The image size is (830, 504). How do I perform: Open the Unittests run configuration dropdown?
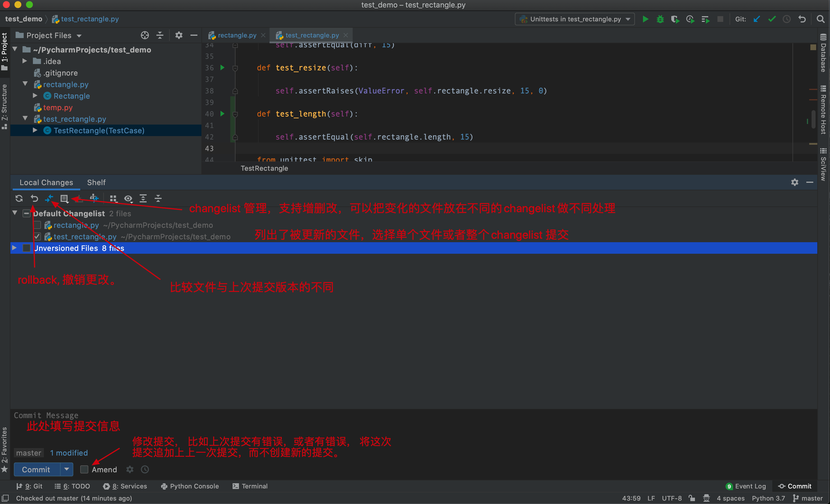[575, 19]
